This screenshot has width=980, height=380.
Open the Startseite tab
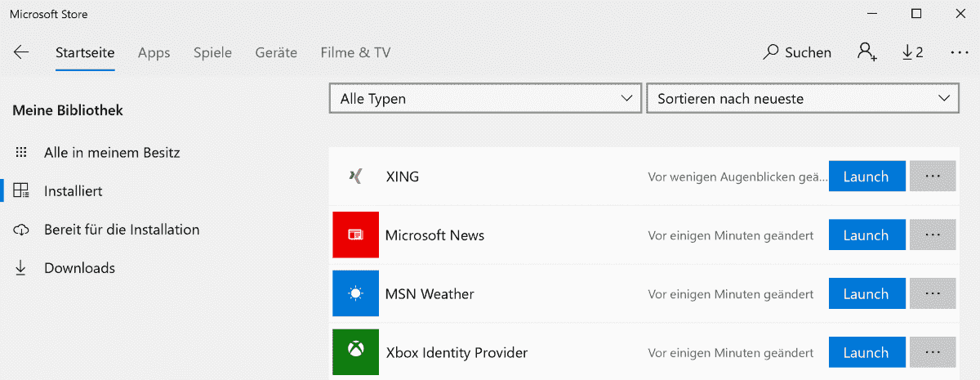point(85,52)
